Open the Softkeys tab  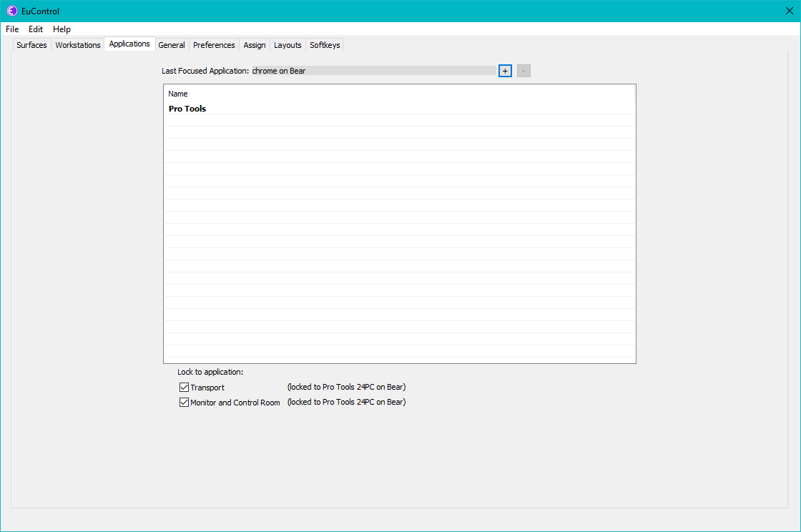(325, 45)
